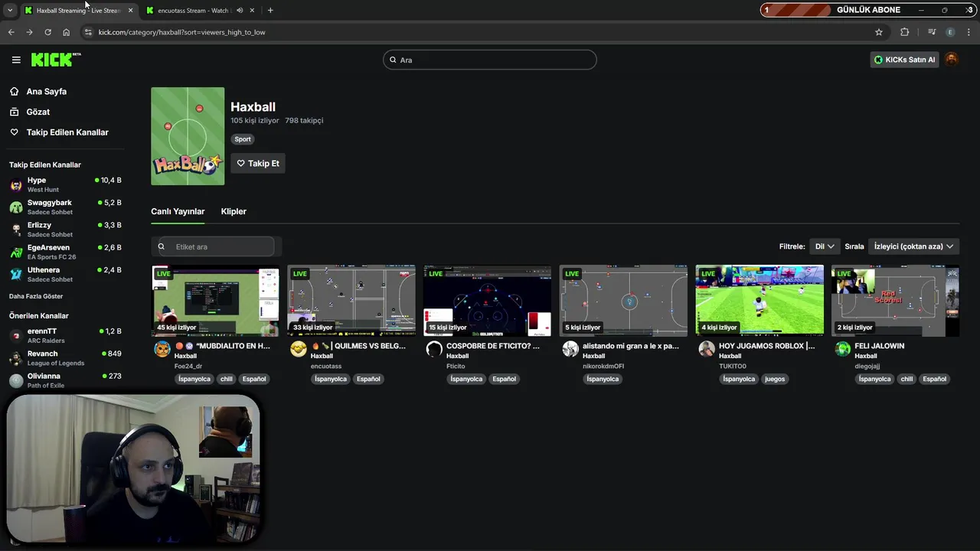The height and width of the screenshot is (551, 980).
Task: Click the Sport category tag
Action: coord(243,139)
